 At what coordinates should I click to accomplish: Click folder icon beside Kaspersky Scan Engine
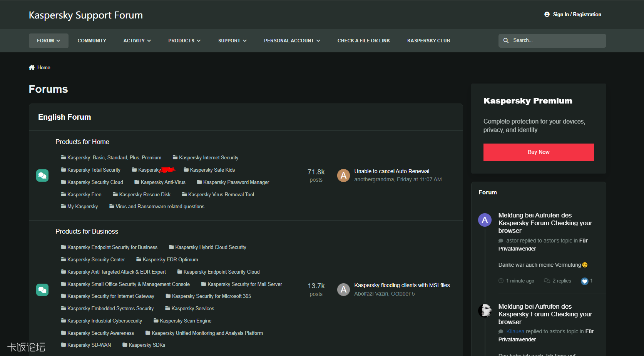click(156, 321)
